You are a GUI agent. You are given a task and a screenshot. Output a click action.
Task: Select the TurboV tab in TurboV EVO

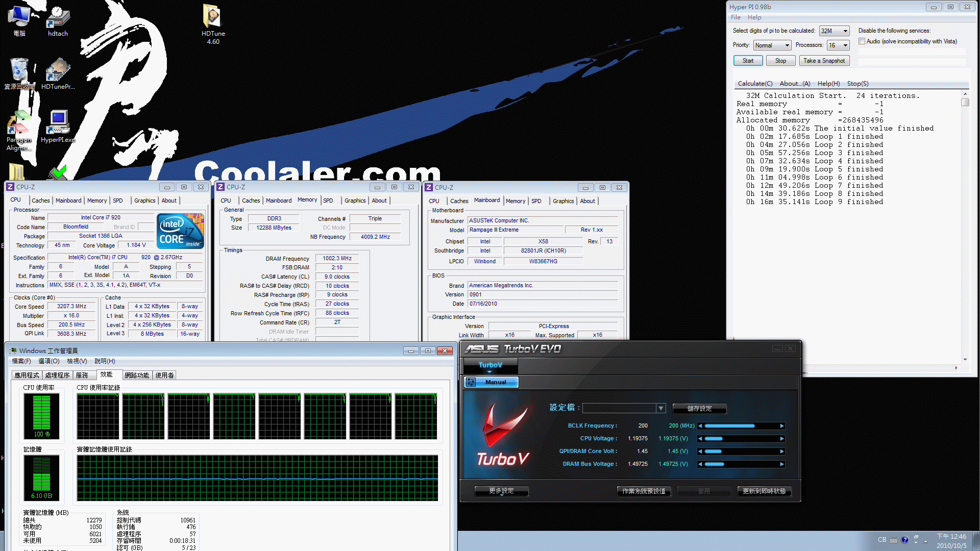coord(491,365)
